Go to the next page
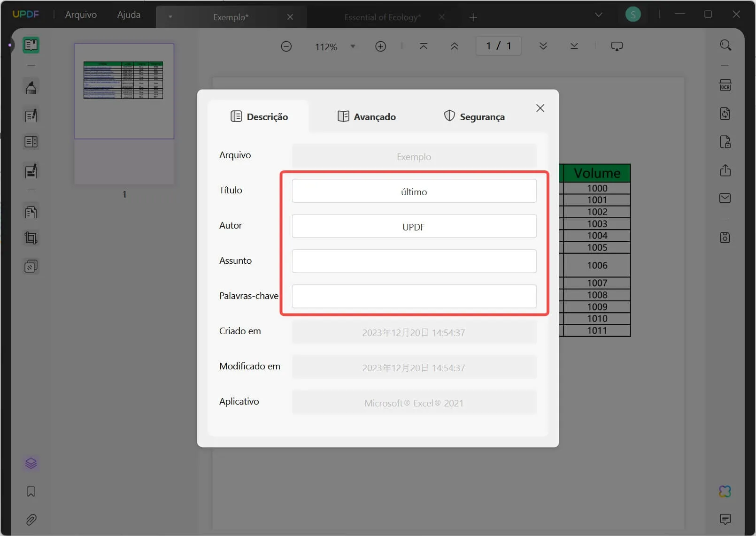756x536 pixels. 543,46
